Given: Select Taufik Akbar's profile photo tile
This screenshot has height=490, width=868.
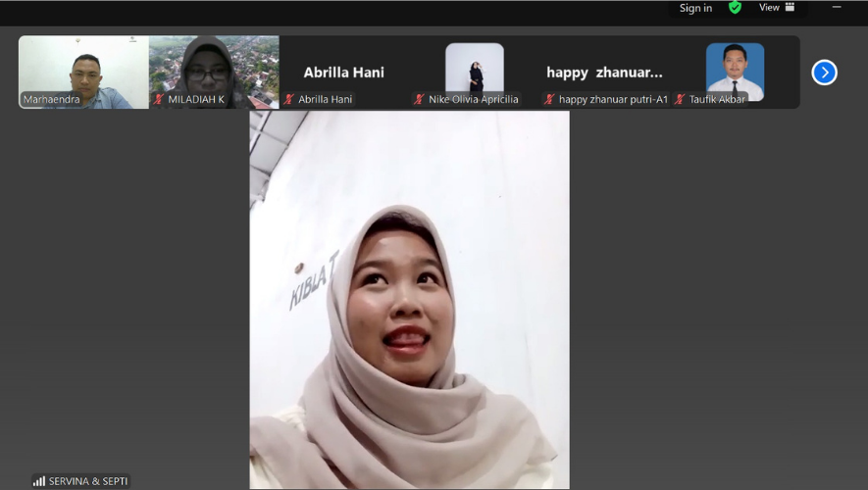Looking at the screenshot, I should [735, 69].
